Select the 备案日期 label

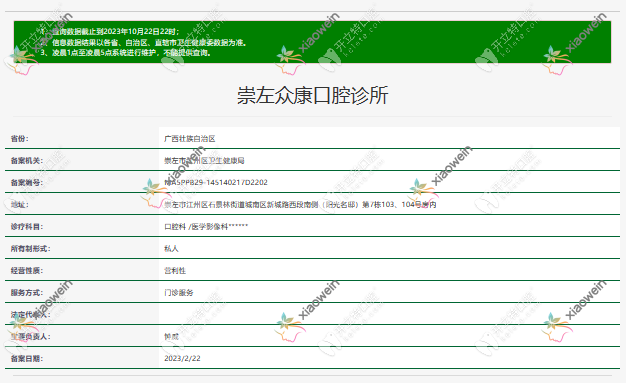pyautogui.click(x=26, y=358)
